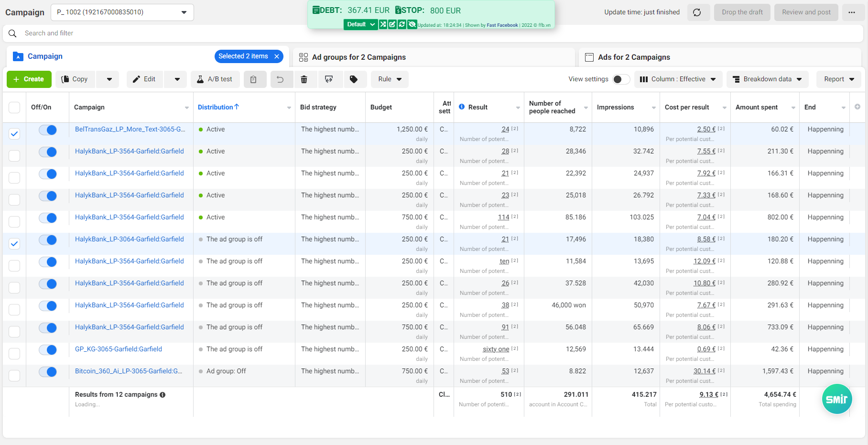Viewport: 868px width, 445px height.
Task: Click the result value '114' in the table
Action: (x=504, y=217)
